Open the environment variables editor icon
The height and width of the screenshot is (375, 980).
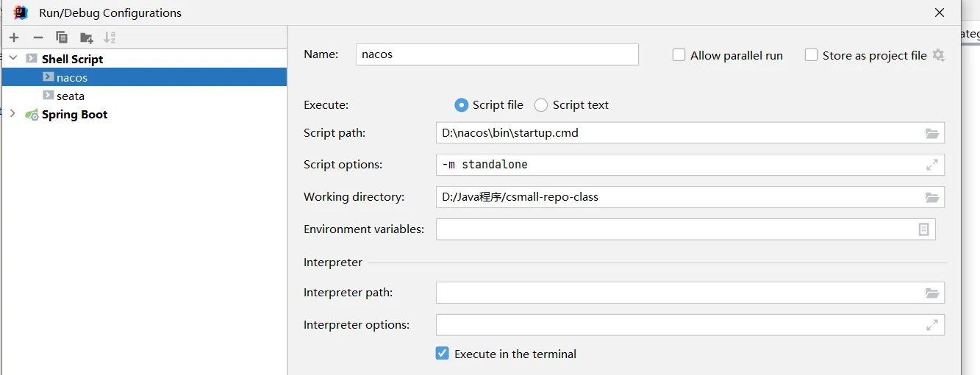pos(924,229)
